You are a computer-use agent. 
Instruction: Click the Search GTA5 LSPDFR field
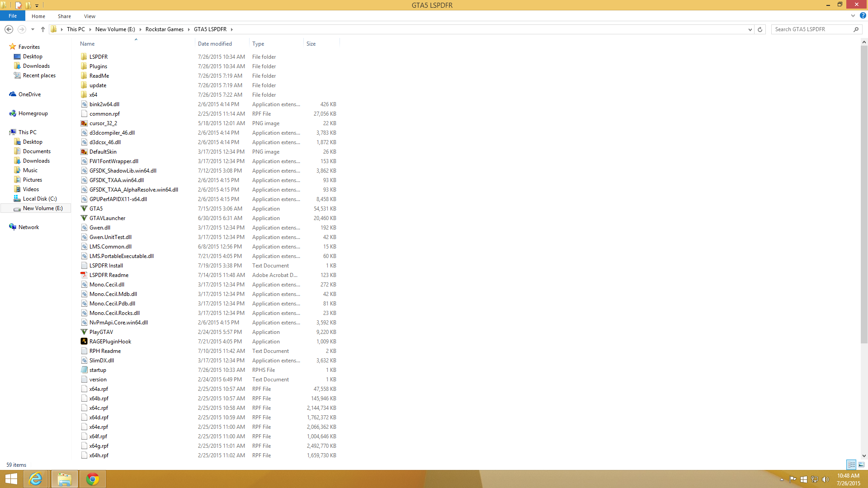tap(811, 29)
